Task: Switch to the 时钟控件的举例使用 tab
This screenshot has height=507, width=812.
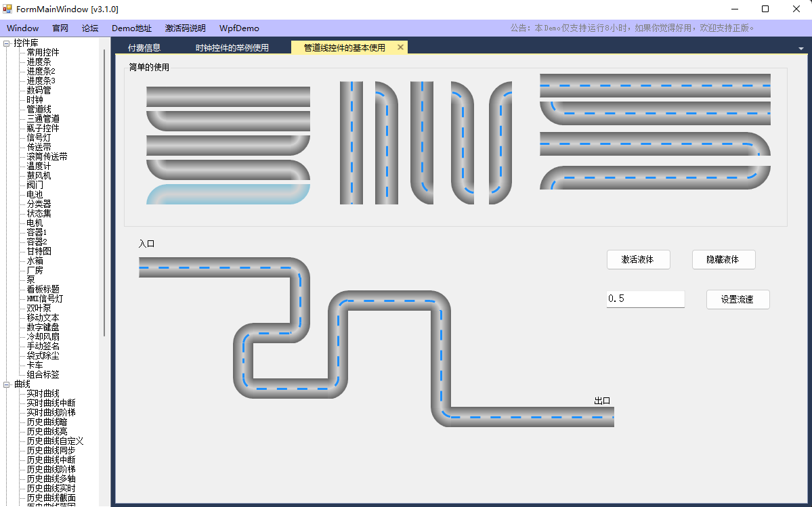Action: click(232, 48)
